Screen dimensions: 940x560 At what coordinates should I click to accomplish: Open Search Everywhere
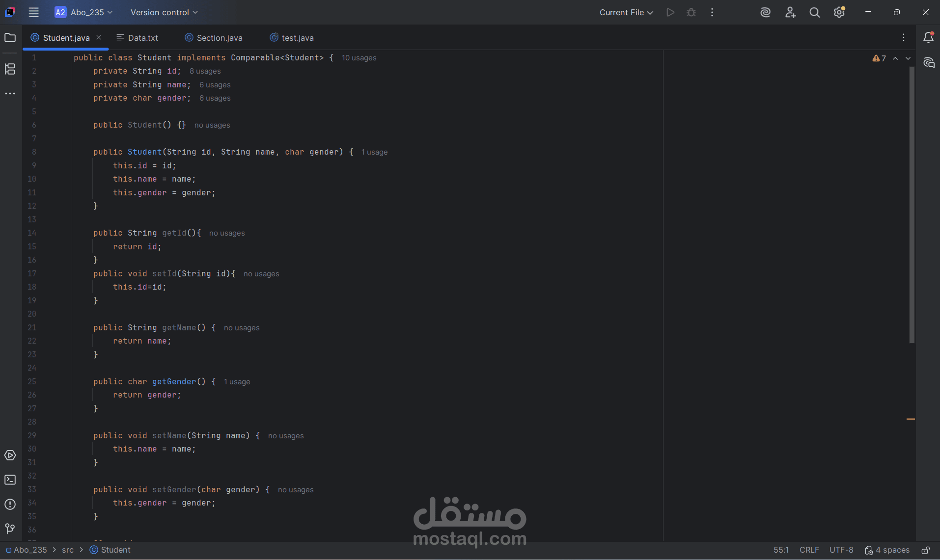coord(814,12)
